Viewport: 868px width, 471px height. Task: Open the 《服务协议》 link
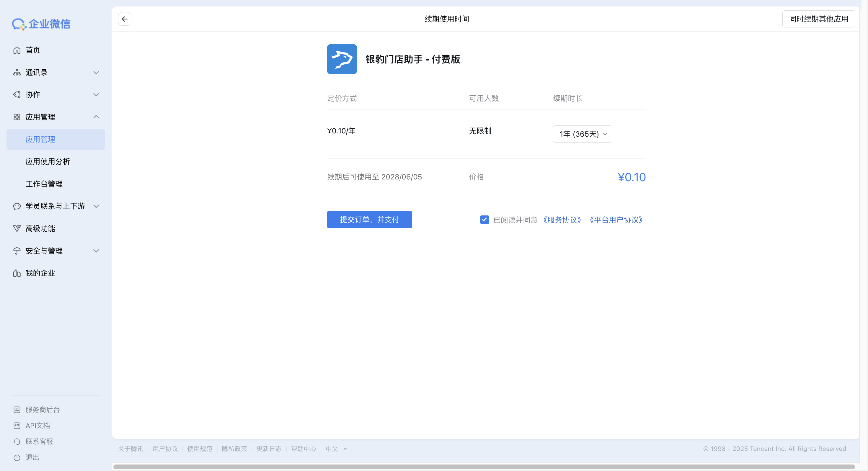click(562, 220)
